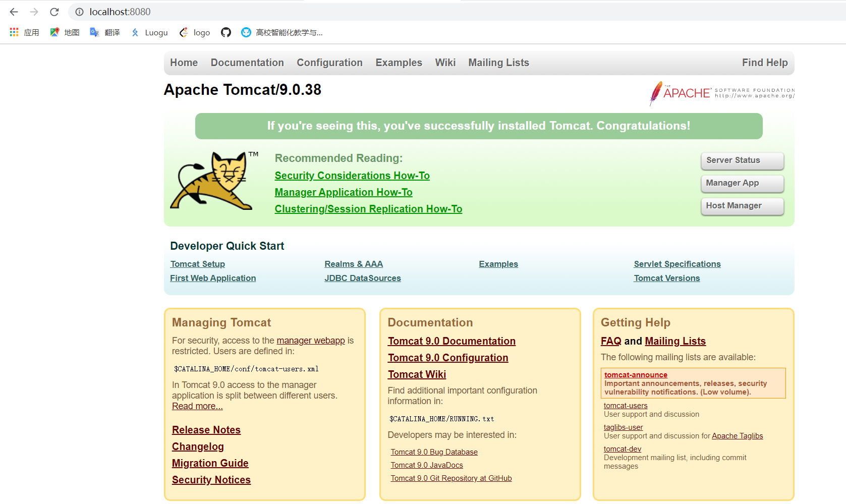Open the maps bookmark 地图
This screenshot has width=846, height=504.
[65, 32]
